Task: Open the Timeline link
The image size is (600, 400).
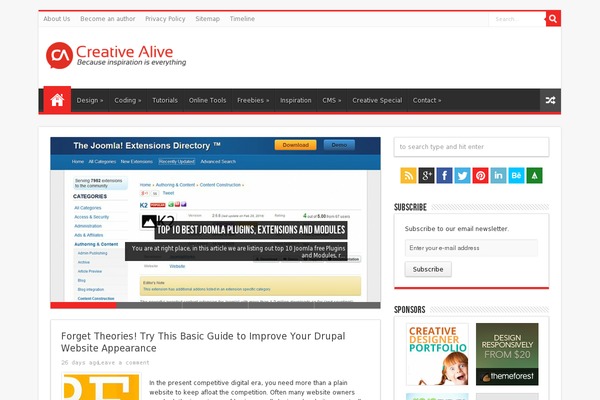Action: pyautogui.click(x=242, y=19)
